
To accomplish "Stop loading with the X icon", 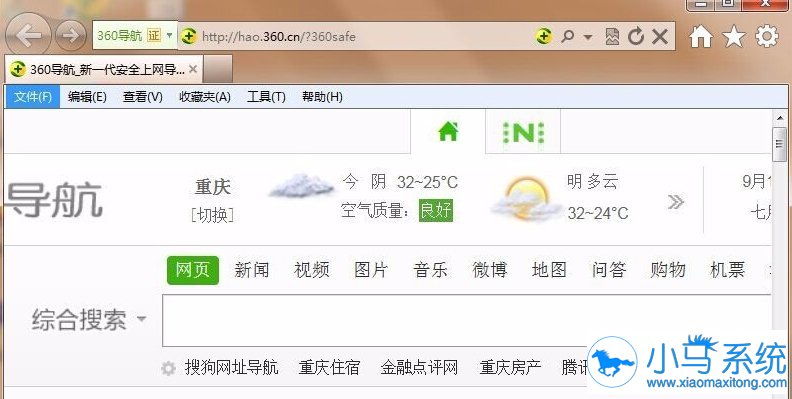I will (x=660, y=36).
